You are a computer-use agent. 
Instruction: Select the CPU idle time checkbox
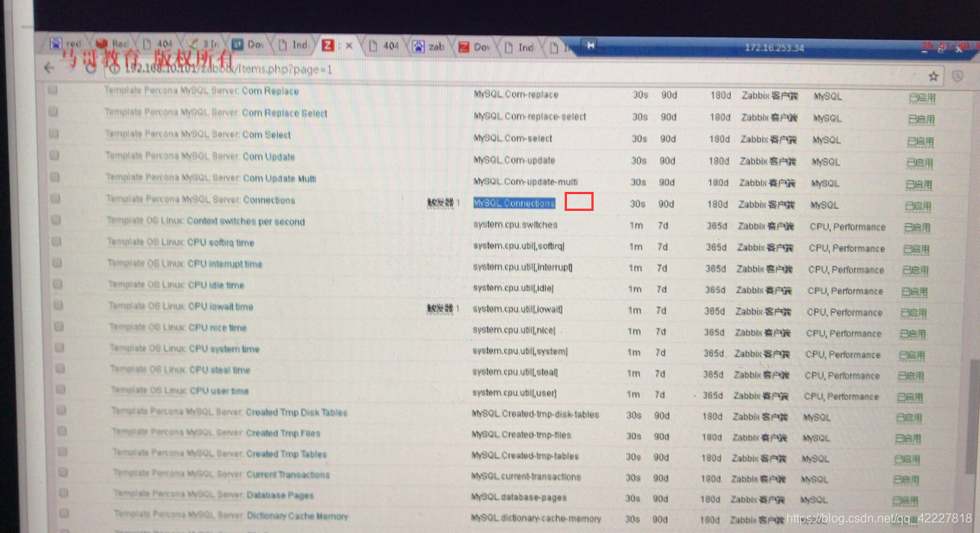pos(57,283)
